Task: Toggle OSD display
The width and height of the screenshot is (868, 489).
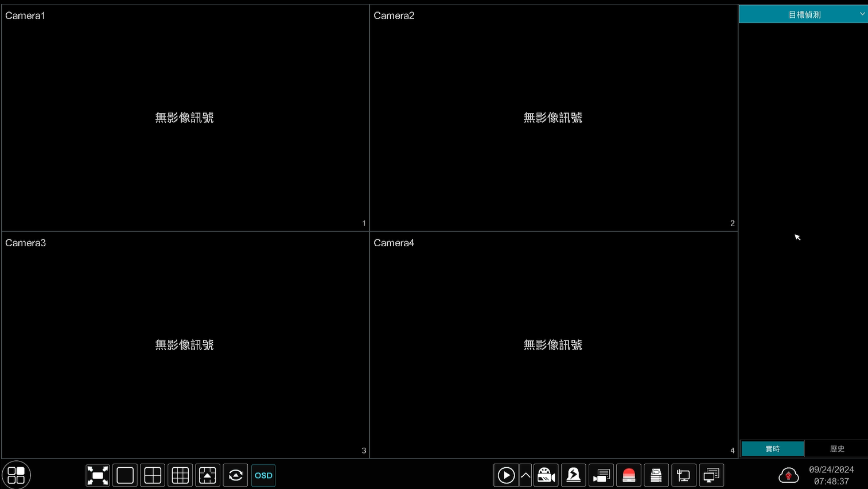Action: (x=263, y=475)
